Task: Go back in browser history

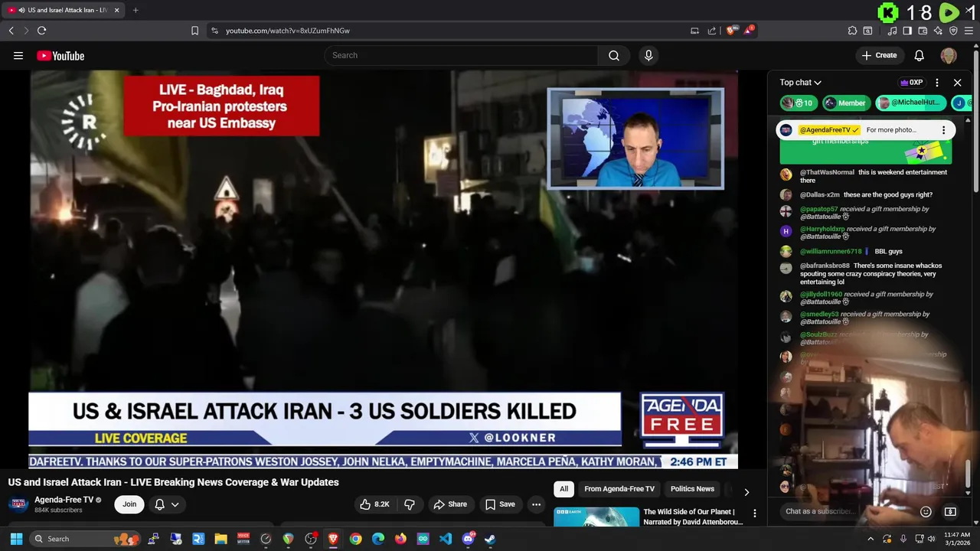Action: (11, 31)
